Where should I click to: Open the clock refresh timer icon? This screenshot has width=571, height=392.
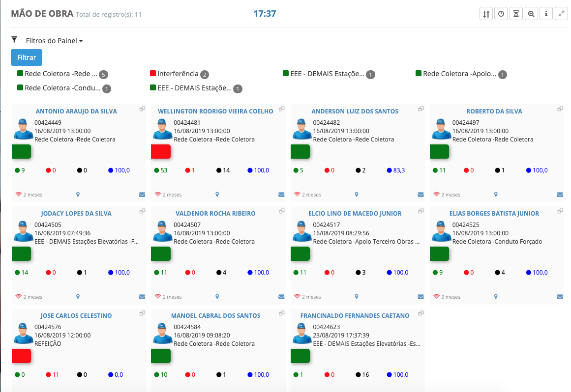[x=501, y=14]
